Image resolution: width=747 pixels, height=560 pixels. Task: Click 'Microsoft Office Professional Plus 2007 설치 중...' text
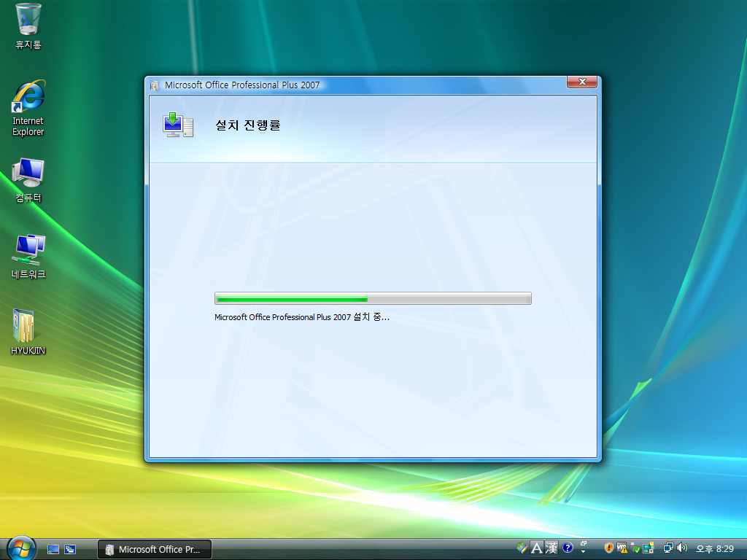click(301, 317)
